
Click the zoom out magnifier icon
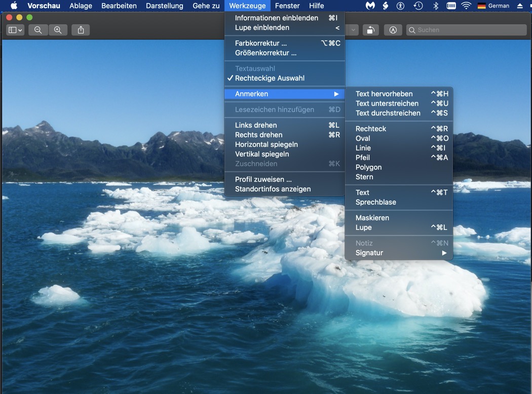coord(38,30)
